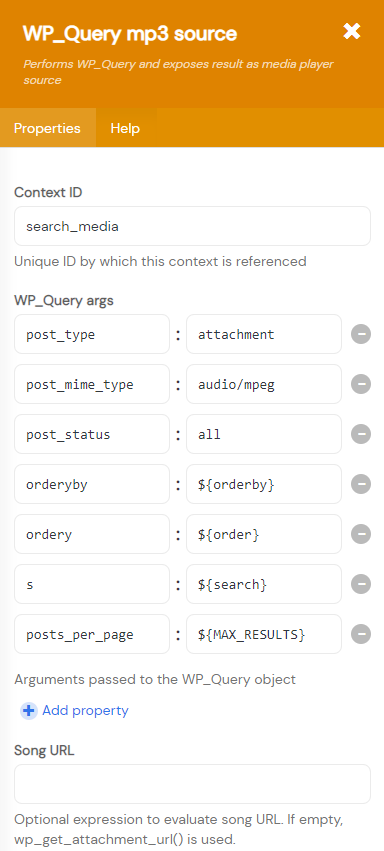This screenshot has height=851, width=384.
Task: Select the Properties tab
Action: click(47, 128)
